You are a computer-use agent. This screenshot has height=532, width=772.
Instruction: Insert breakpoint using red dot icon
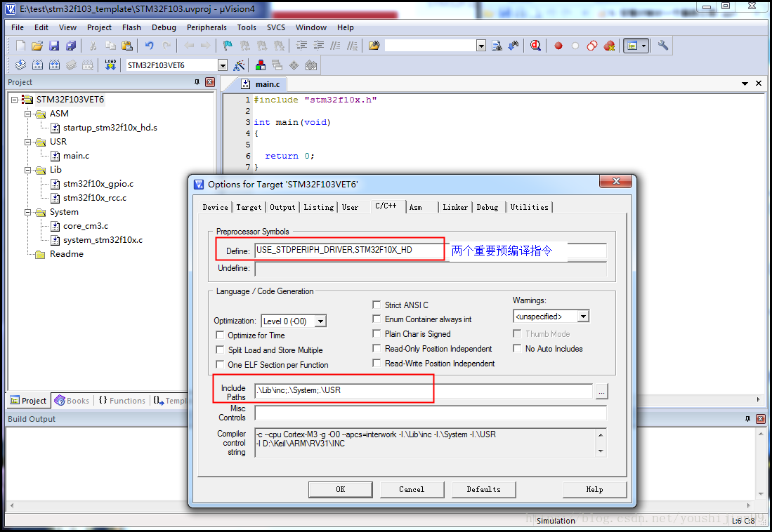click(x=558, y=46)
